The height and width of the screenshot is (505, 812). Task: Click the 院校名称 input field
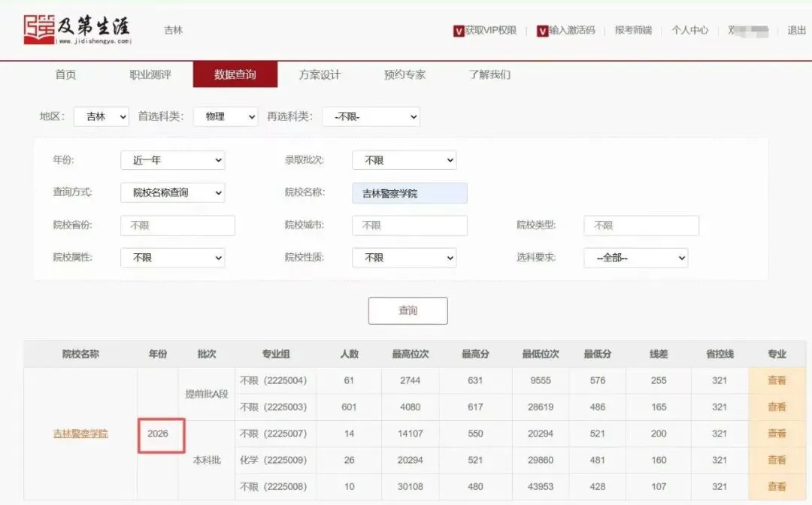click(409, 193)
